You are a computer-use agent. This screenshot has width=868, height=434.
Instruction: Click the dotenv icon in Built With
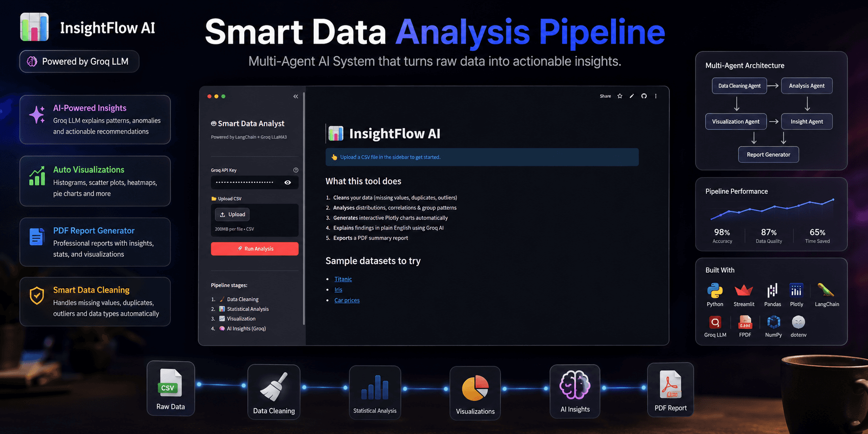[799, 322]
